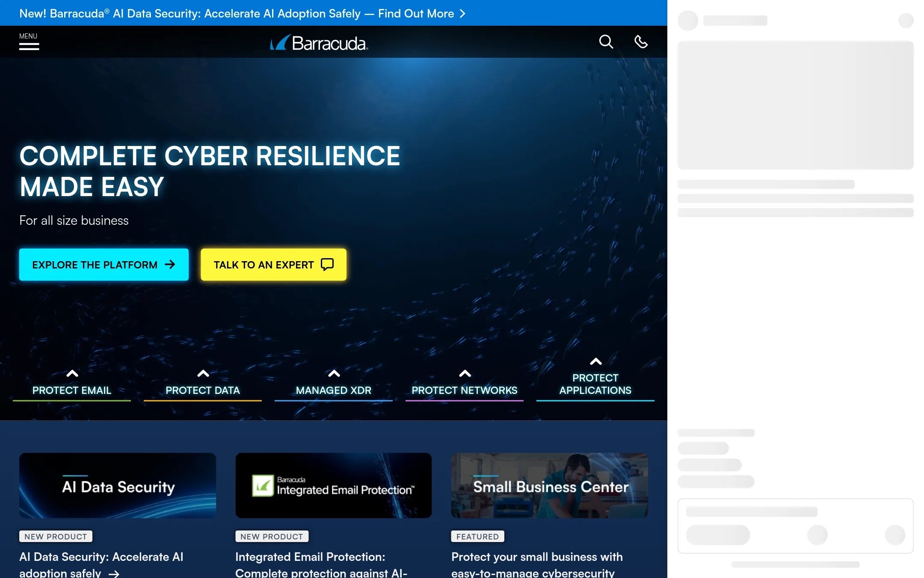Select the MANAGED XDR tab

(x=334, y=390)
